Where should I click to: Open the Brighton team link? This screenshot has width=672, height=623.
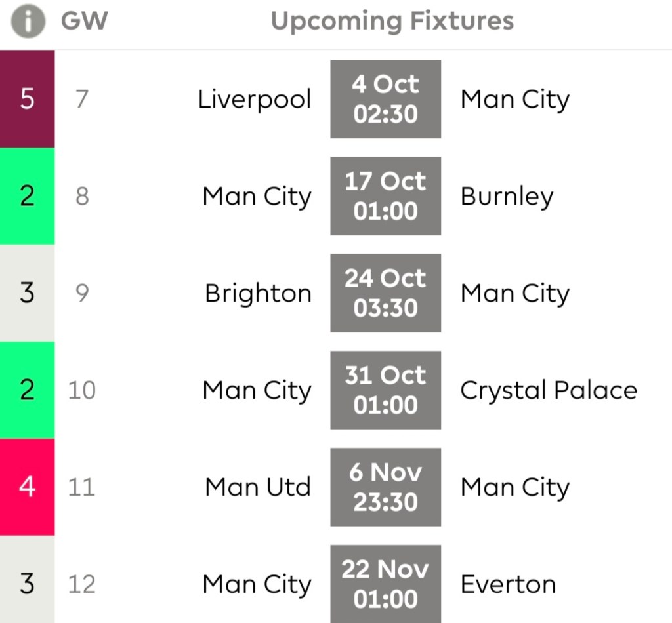pyautogui.click(x=258, y=294)
